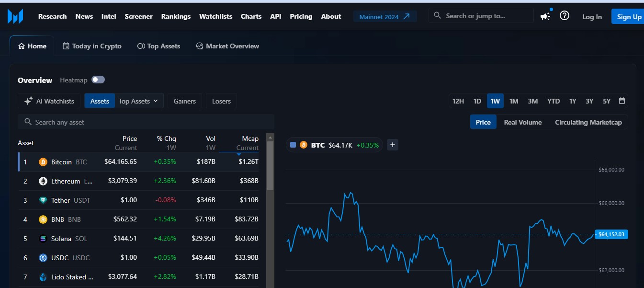
Task: Click the Log In link
Action: [592, 17]
